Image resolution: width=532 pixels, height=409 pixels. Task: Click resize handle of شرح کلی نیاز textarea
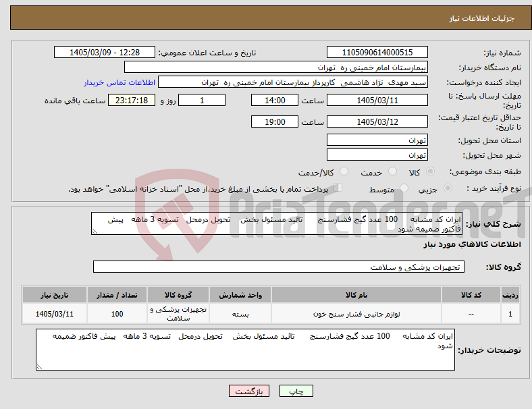[x=95, y=231]
